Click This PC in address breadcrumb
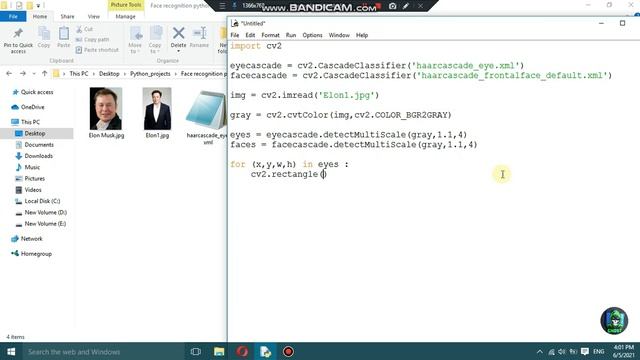640x360 pixels. tap(78, 74)
